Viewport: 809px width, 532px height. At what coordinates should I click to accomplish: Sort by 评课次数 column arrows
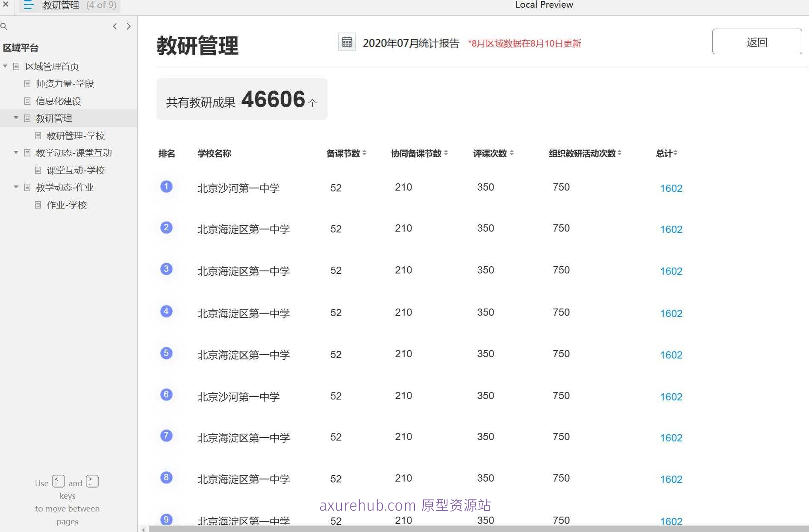point(512,153)
